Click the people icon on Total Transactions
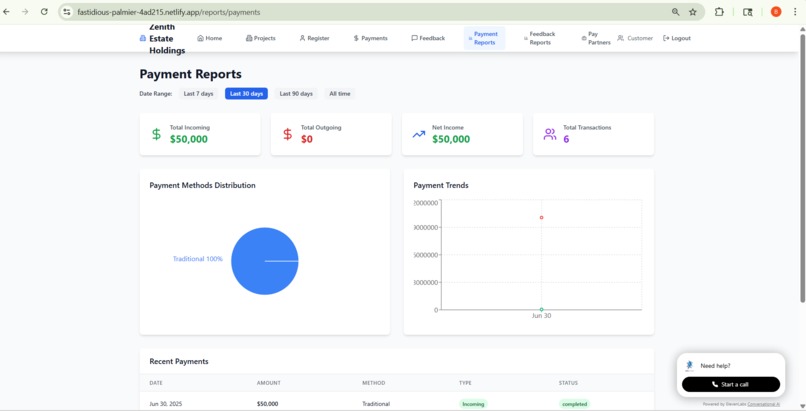The image size is (806, 411). click(550, 134)
